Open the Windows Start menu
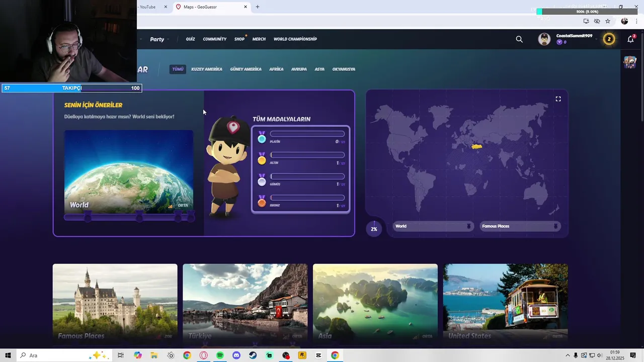The height and width of the screenshot is (362, 644). pos(8,355)
